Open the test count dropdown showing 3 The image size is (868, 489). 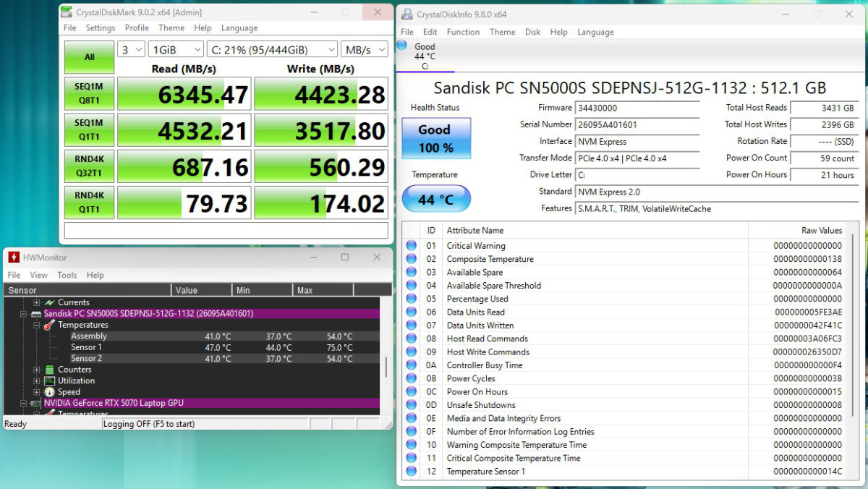click(x=132, y=49)
